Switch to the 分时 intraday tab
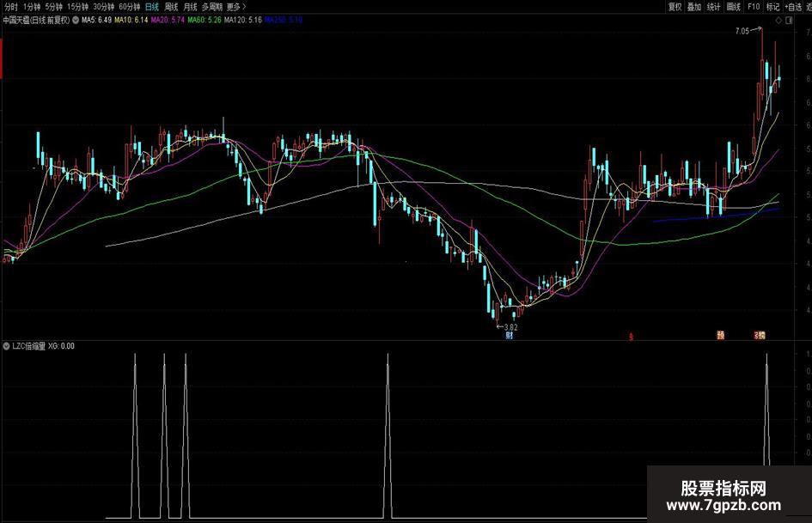This screenshot has width=812, height=523. (11, 7)
